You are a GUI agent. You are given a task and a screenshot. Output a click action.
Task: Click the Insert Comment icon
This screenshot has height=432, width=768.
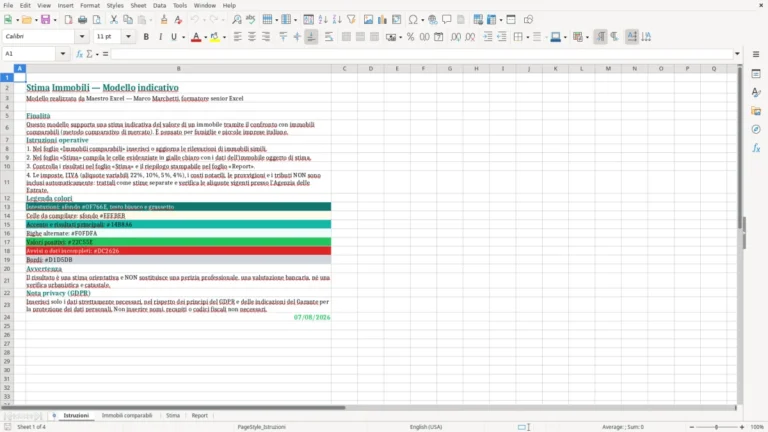point(447,20)
